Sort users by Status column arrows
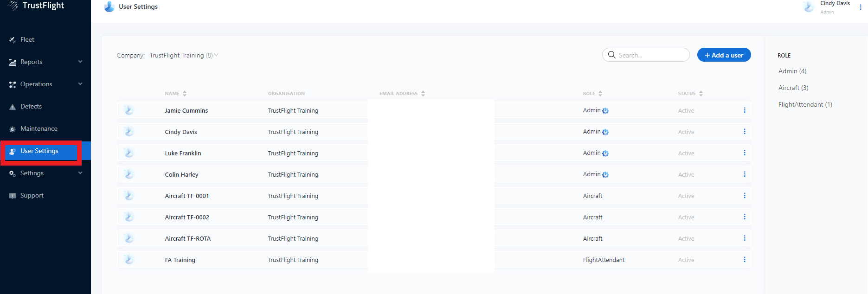 (701, 94)
